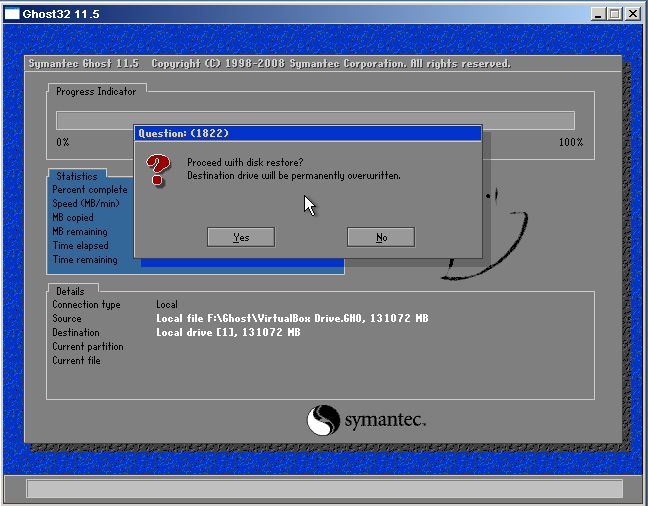Click the Symantec logo at bottom
Screen dimensions: 648x506
pyautogui.click(x=366, y=420)
